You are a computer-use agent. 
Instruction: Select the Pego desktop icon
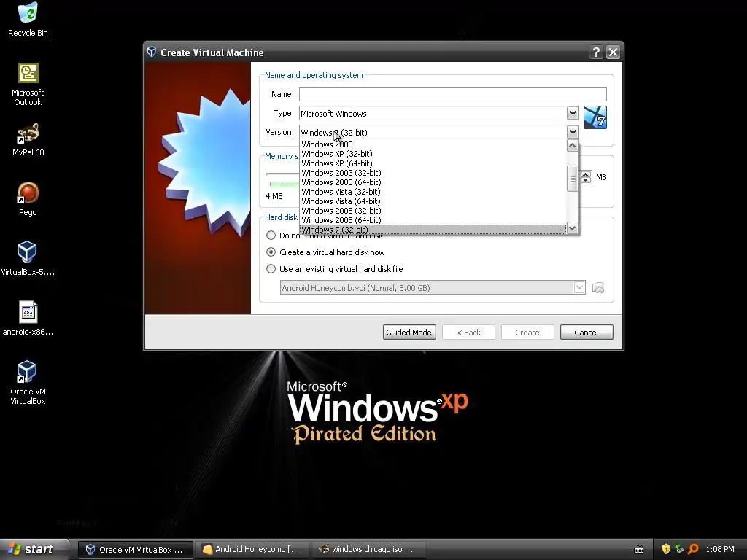coord(28,199)
